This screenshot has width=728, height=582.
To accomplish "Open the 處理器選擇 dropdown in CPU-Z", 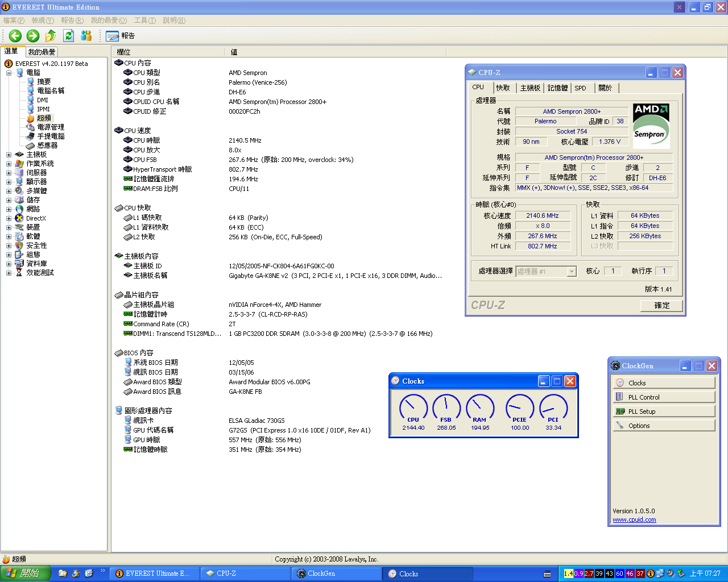I will coord(572,272).
